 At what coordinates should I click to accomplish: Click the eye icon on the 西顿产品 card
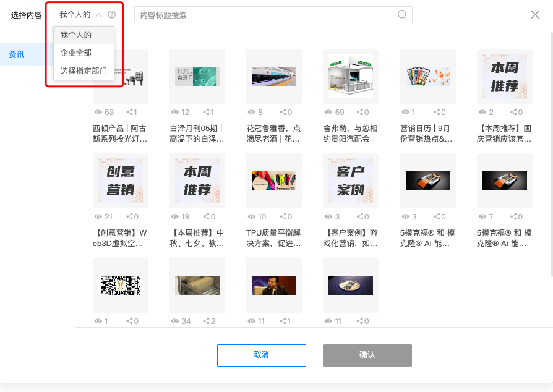tap(98, 112)
